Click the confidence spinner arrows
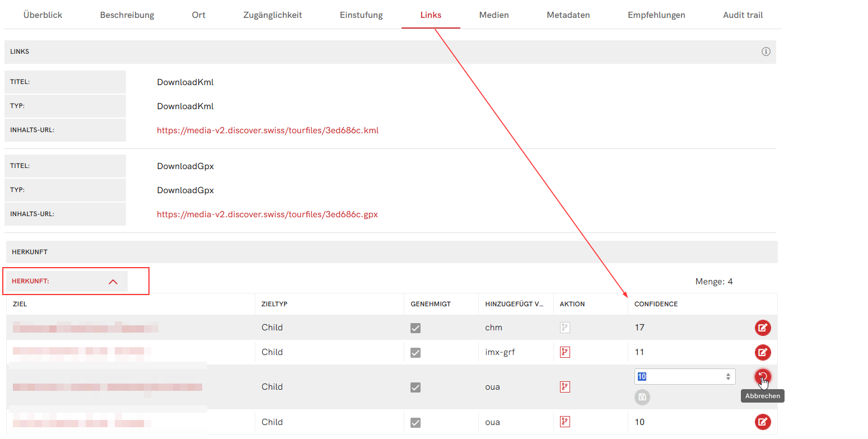The image size is (868, 439). click(727, 376)
